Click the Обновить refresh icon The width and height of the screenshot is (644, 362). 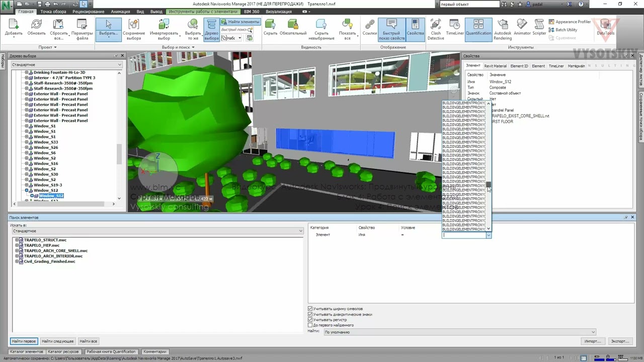pos(36,28)
